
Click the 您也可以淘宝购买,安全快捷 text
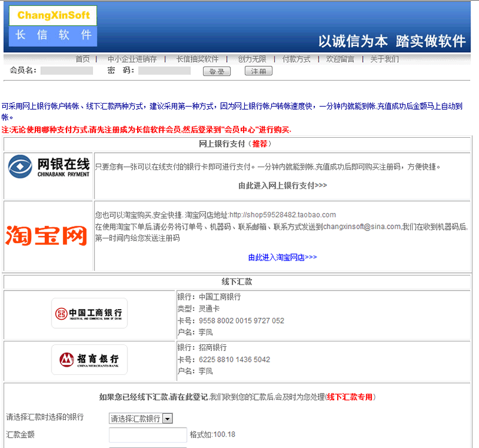click(216, 215)
